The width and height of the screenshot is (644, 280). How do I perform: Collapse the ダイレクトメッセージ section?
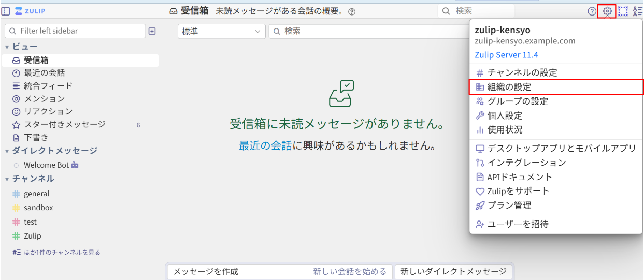pos(7,151)
